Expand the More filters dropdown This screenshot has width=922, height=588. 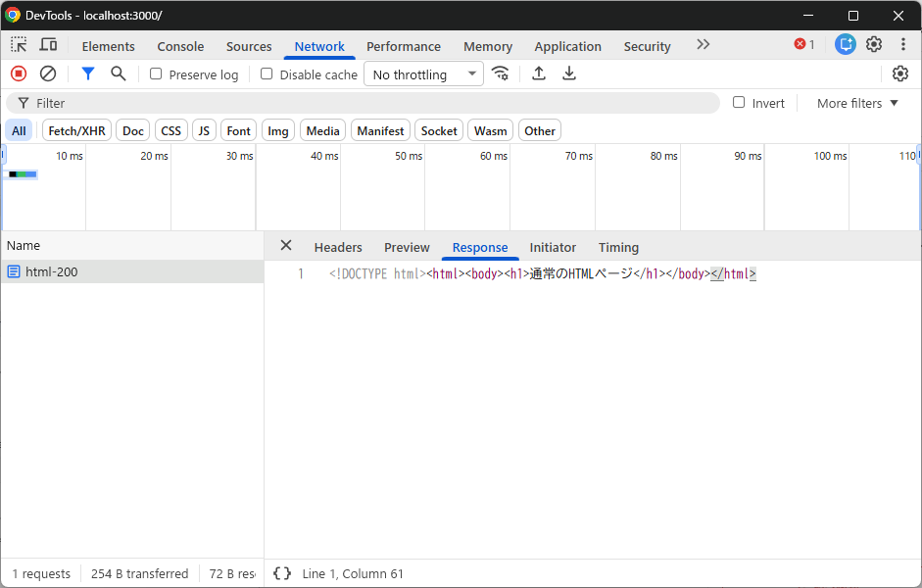click(857, 104)
